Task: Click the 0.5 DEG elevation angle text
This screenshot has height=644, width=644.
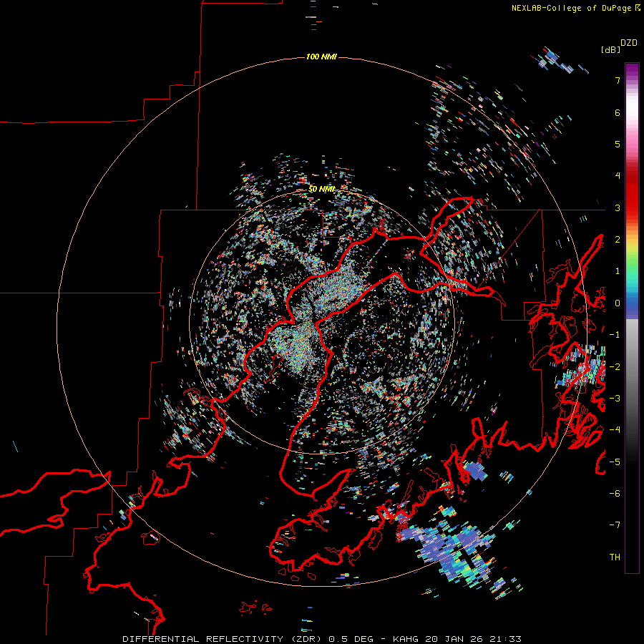Action: pyautogui.click(x=351, y=639)
